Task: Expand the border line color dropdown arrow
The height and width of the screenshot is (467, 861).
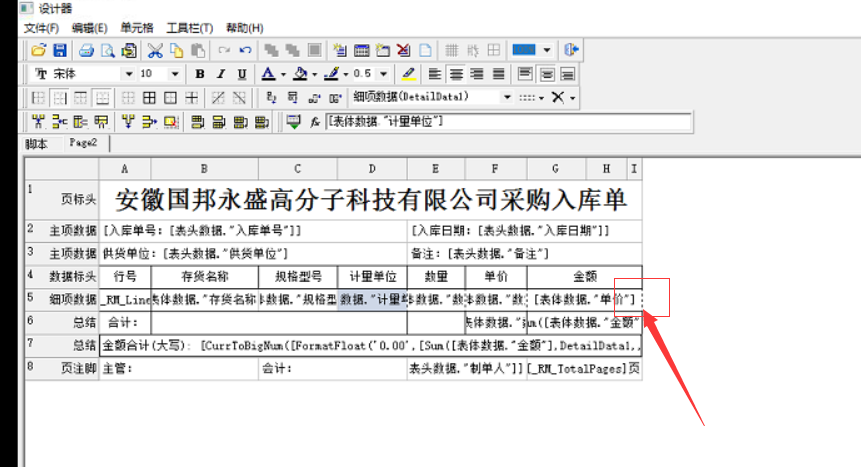Action: 346,74
